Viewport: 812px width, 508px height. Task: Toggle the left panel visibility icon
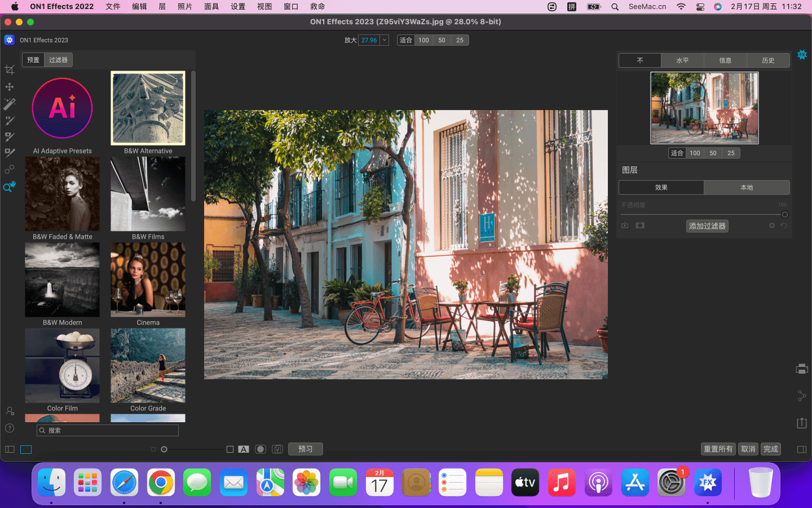coord(10,449)
